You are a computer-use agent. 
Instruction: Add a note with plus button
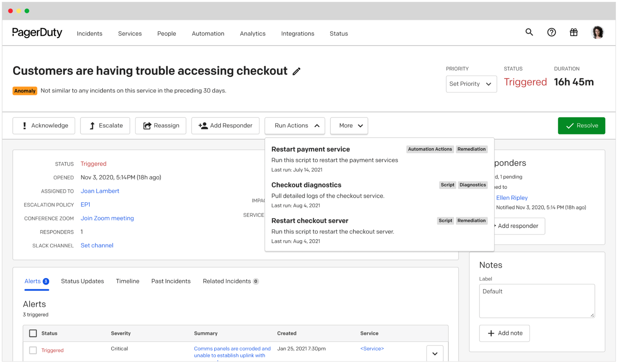click(504, 333)
